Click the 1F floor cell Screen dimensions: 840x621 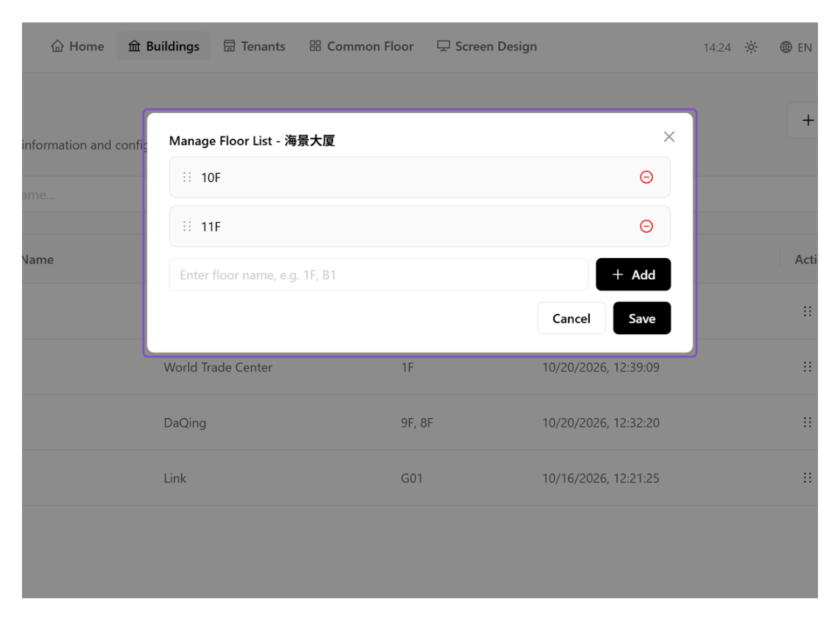click(407, 367)
